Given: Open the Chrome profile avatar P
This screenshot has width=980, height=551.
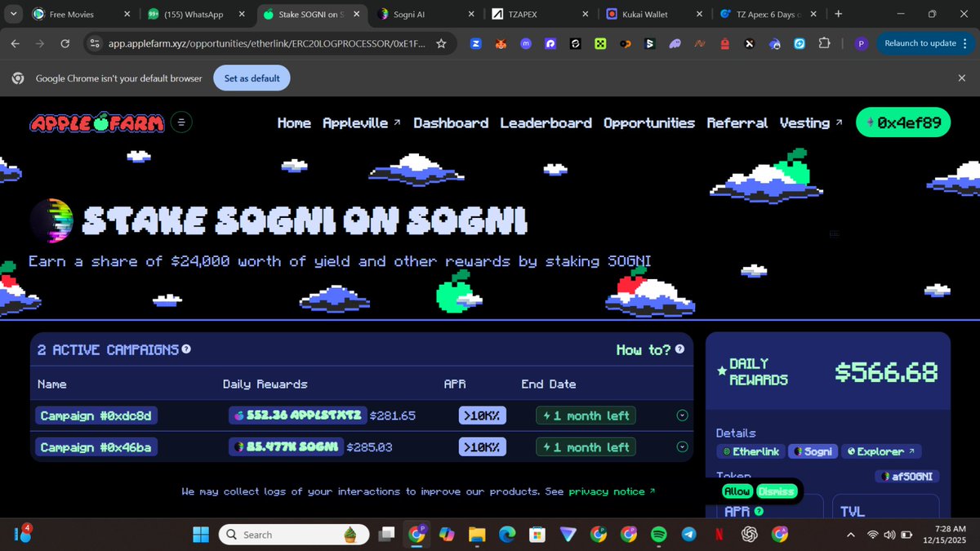Looking at the screenshot, I should [861, 43].
